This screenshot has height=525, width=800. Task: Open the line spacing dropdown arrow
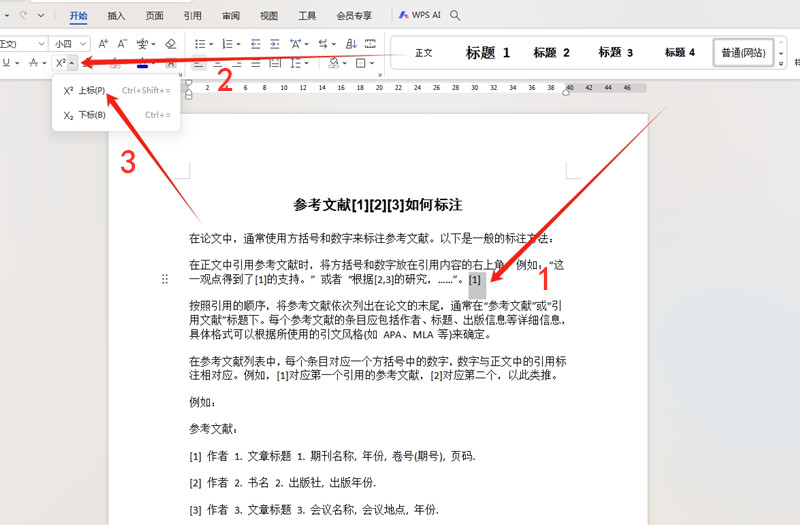click(307, 64)
